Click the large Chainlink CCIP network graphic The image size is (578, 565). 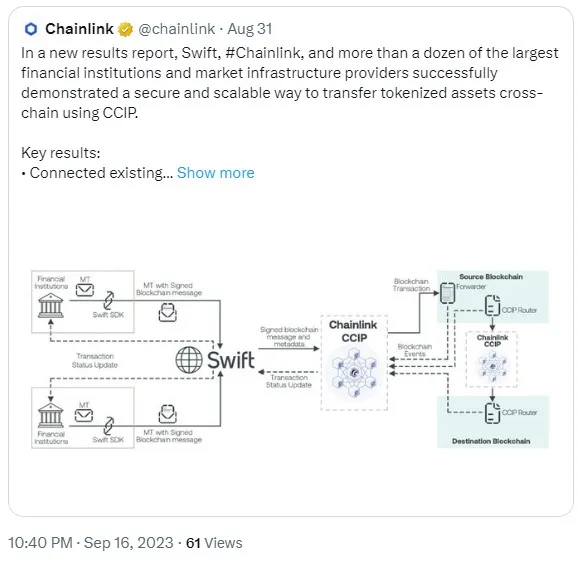coord(354,373)
